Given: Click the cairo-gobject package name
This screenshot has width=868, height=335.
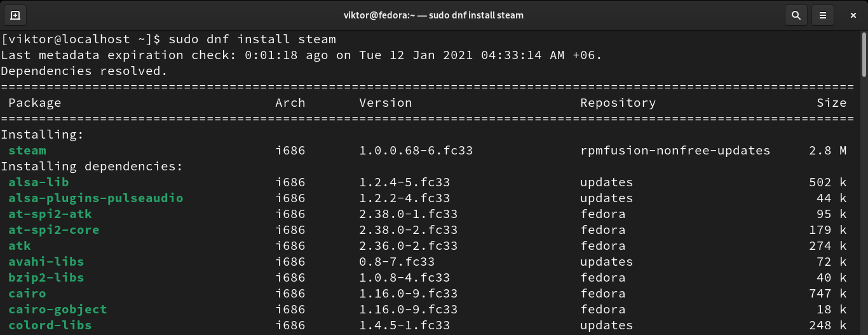Looking at the screenshot, I should coord(57,310).
